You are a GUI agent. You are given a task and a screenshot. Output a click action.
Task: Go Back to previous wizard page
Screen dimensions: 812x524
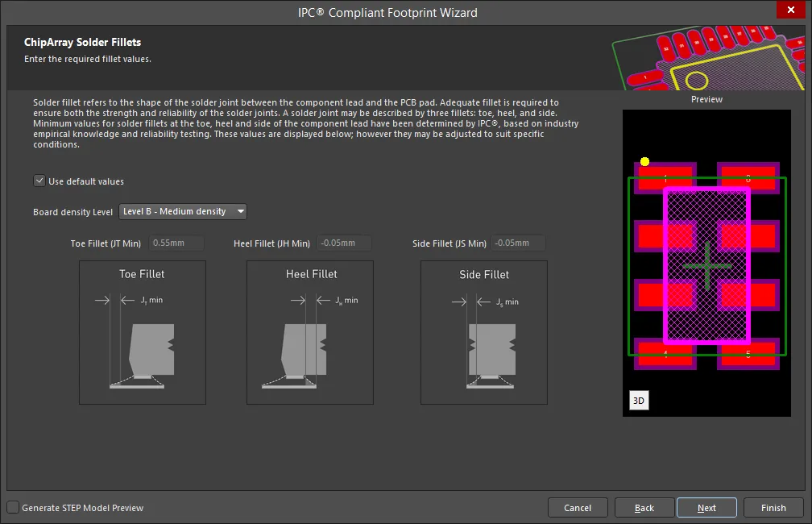tap(644, 508)
